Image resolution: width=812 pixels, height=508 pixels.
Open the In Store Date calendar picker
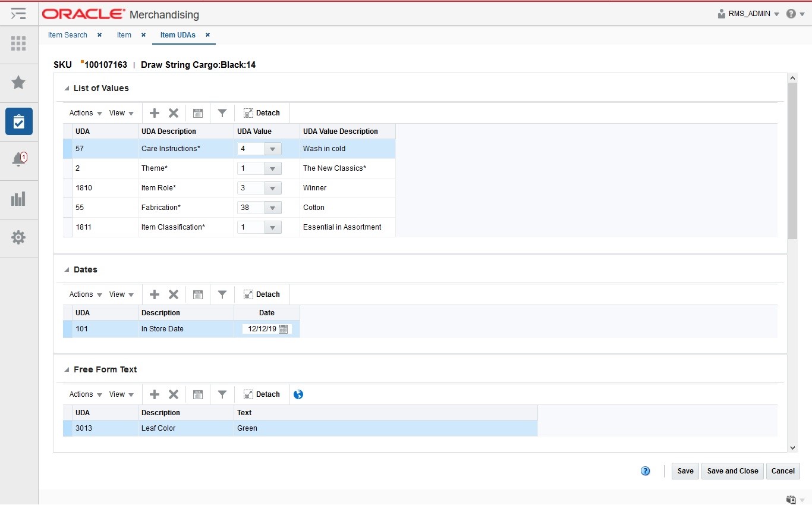(x=283, y=329)
